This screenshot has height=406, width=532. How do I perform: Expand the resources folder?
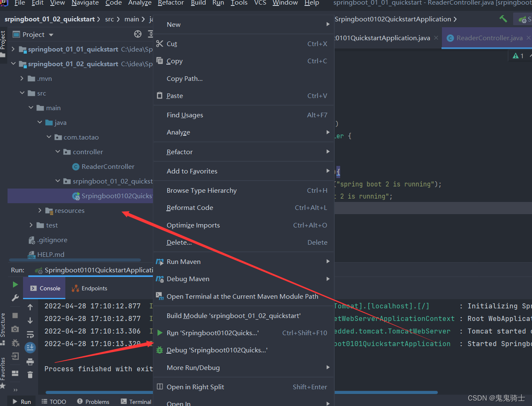click(x=40, y=210)
